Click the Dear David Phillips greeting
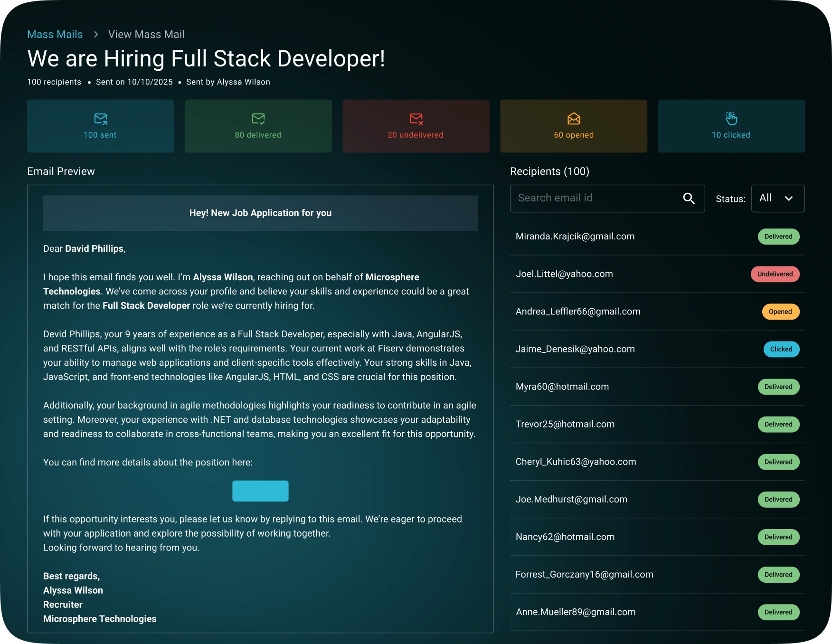The height and width of the screenshot is (644, 832). point(84,249)
